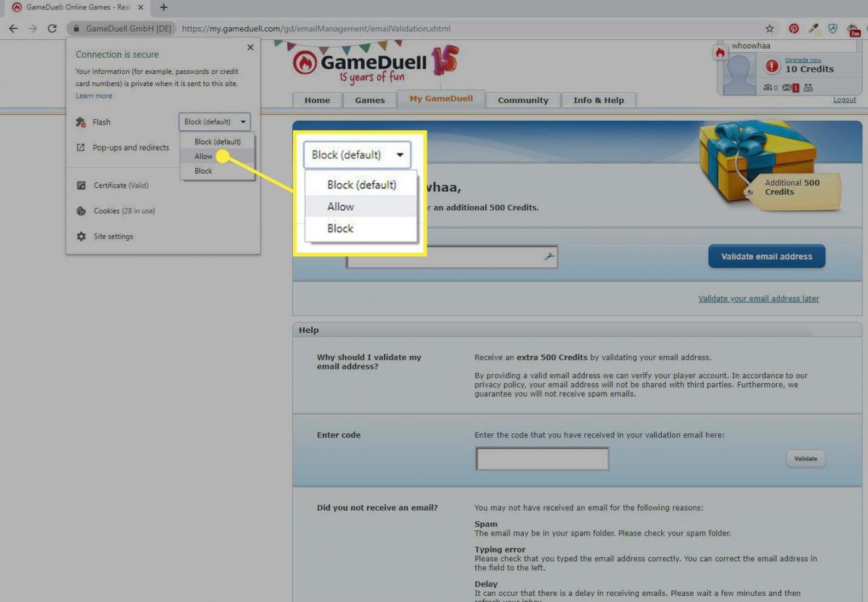Click the red exclamation alert icon
The width and height of the screenshot is (868, 602).
click(x=772, y=66)
